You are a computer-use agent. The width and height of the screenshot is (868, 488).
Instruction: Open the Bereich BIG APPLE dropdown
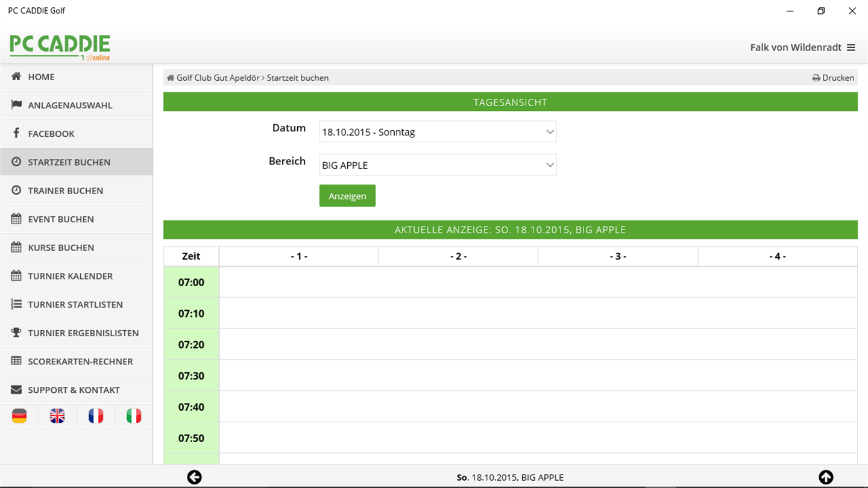click(438, 165)
